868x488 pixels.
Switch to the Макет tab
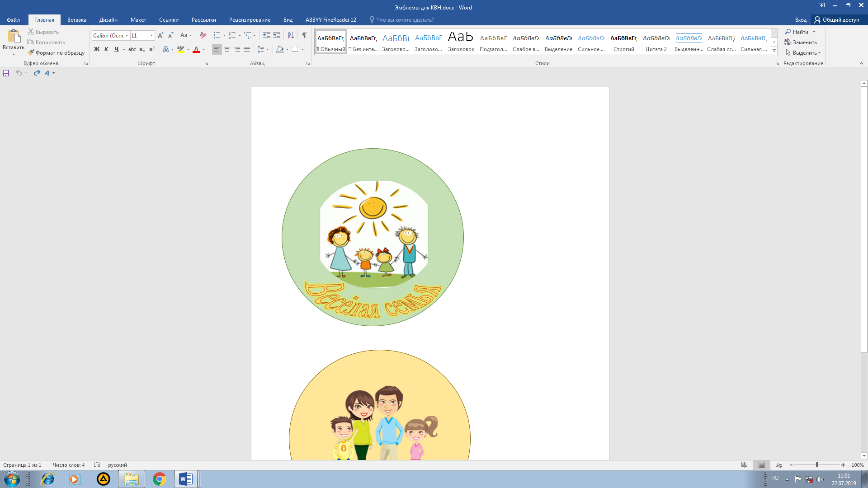click(138, 20)
